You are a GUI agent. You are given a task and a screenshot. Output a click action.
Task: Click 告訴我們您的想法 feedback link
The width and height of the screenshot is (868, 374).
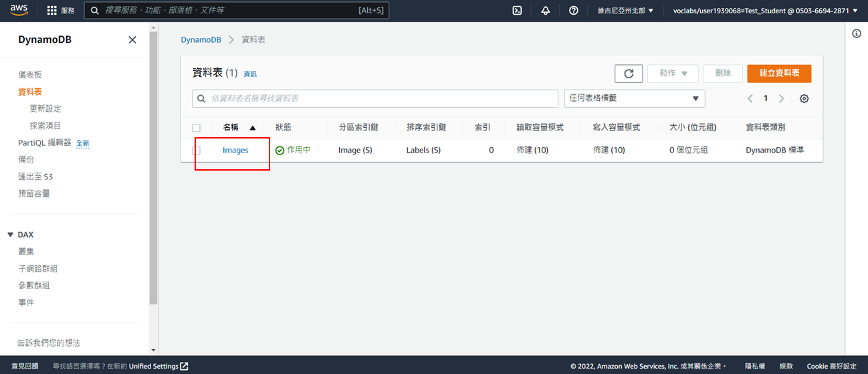pyautogui.click(x=49, y=343)
